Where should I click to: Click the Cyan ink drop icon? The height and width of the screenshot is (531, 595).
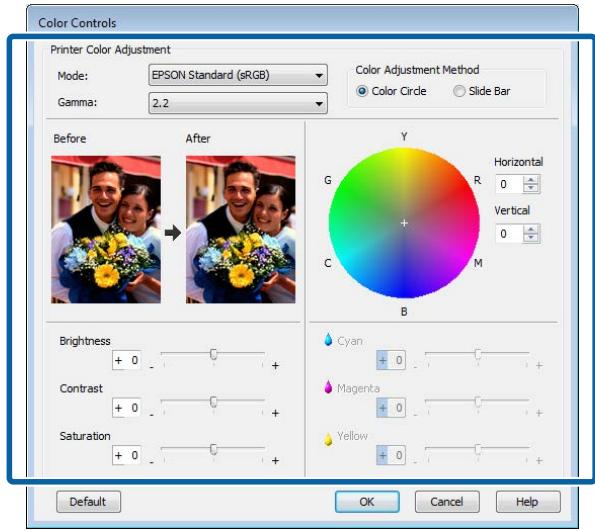tap(328, 339)
